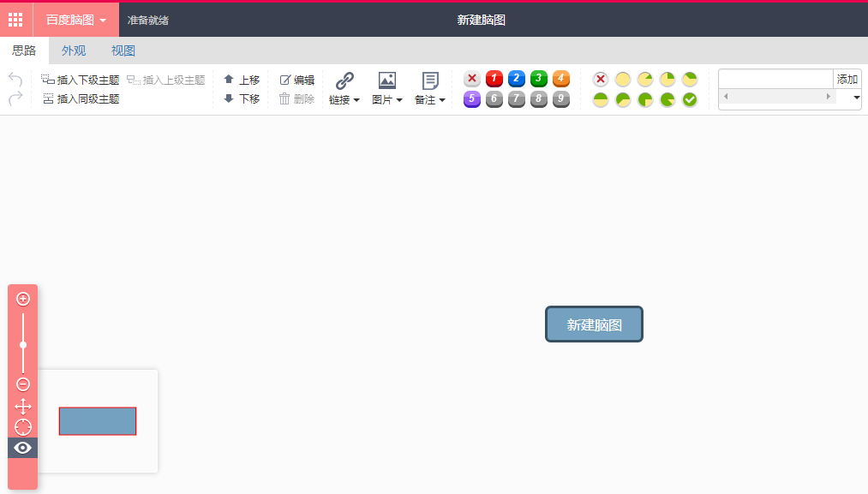Click the undo arrow icon
The image size is (868, 494).
(x=15, y=80)
